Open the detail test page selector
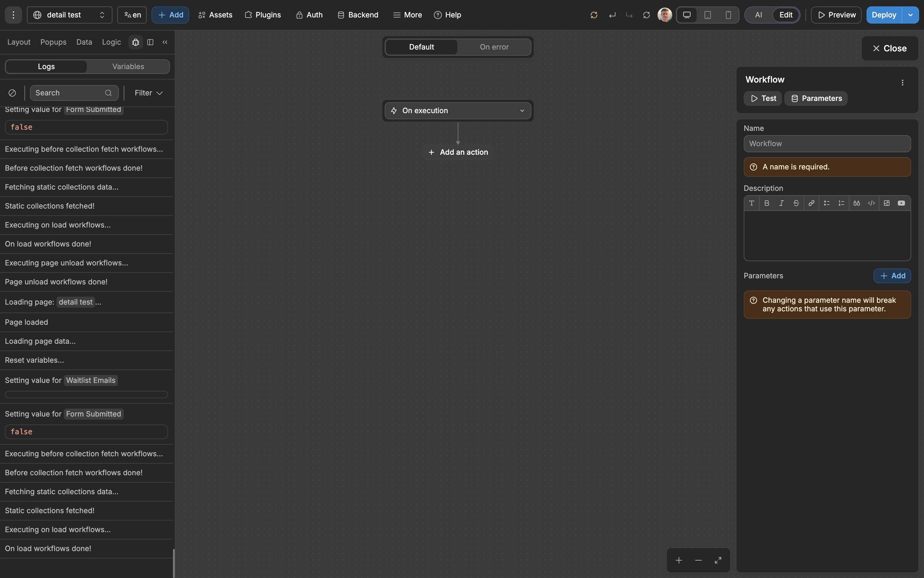The image size is (924, 578). click(x=69, y=15)
